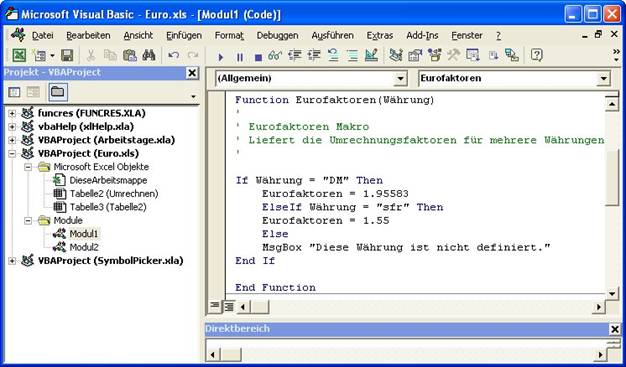Expand the vbaHelp (xlHelp.xla) project
The image size is (626, 367).
(12, 127)
